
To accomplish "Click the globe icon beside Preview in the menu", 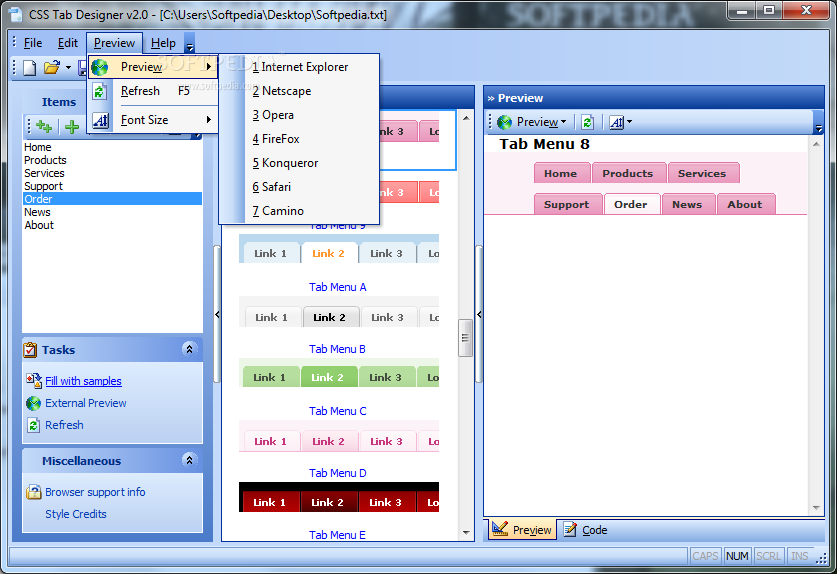I will pos(100,67).
